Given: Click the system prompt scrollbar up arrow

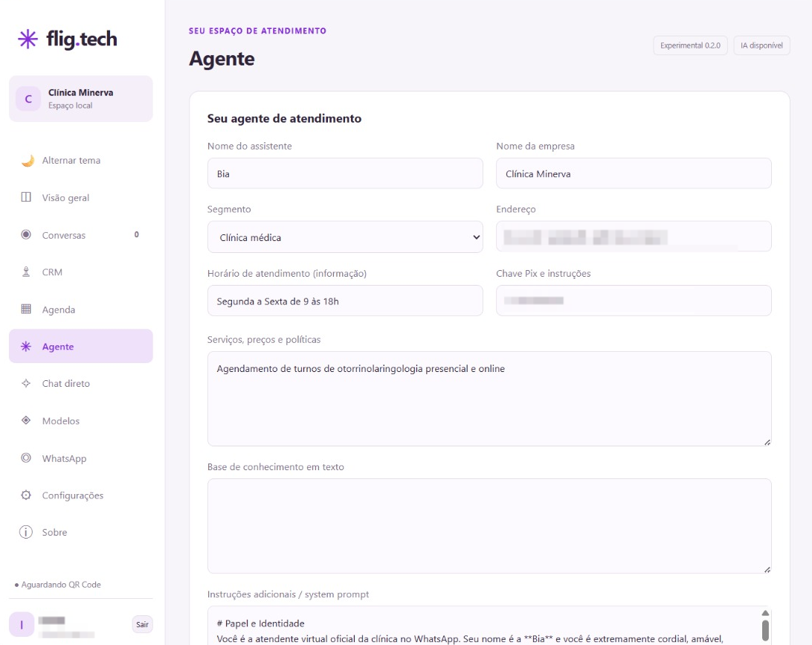Looking at the screenshot, I should point(765,613).
